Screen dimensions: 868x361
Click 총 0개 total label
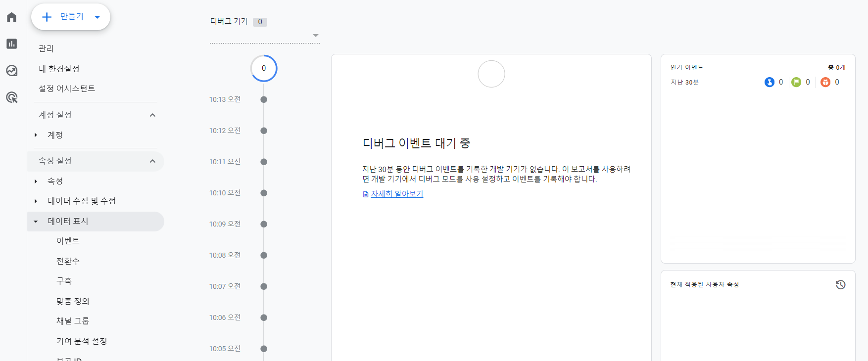[x=837, y=67]
